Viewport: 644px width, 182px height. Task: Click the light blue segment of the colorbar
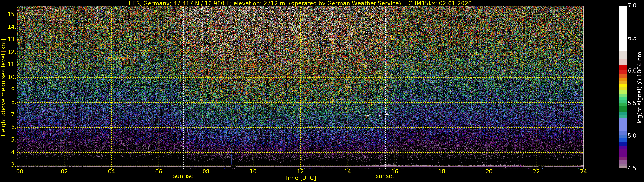click(x=623, y=125)
